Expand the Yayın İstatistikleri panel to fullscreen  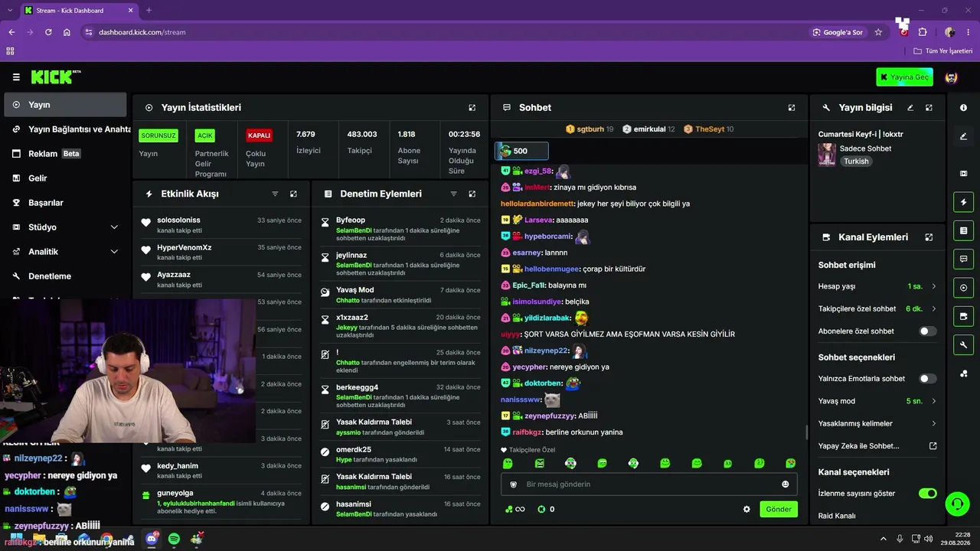472,108
